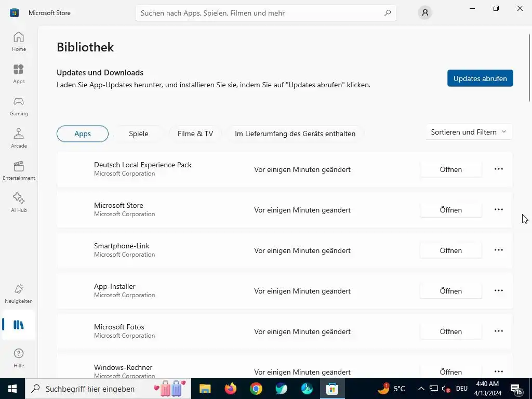Viewport: 532px width, 399px height.
Task: Open Hilfe in the sidebar
Action: [19, 358]
